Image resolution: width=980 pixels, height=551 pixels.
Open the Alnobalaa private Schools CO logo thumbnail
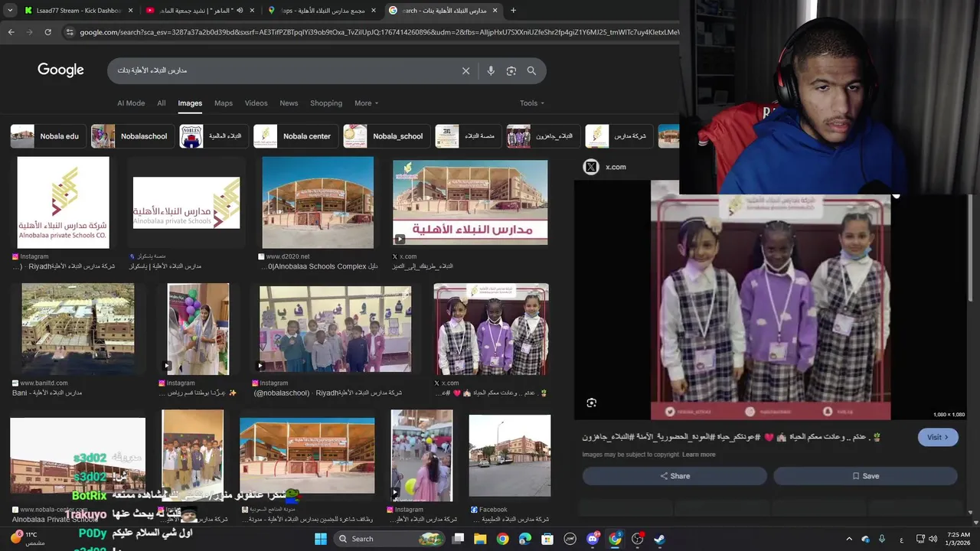[63, 203]
